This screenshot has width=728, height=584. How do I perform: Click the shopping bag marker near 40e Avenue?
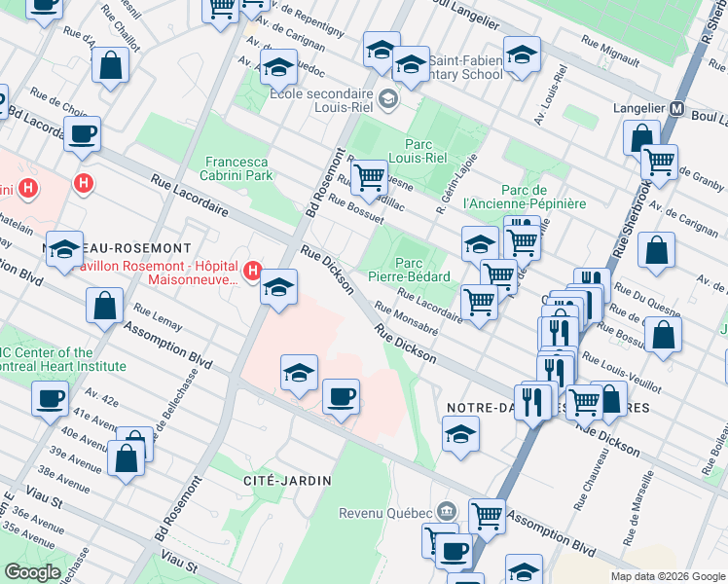coord(126,457)
